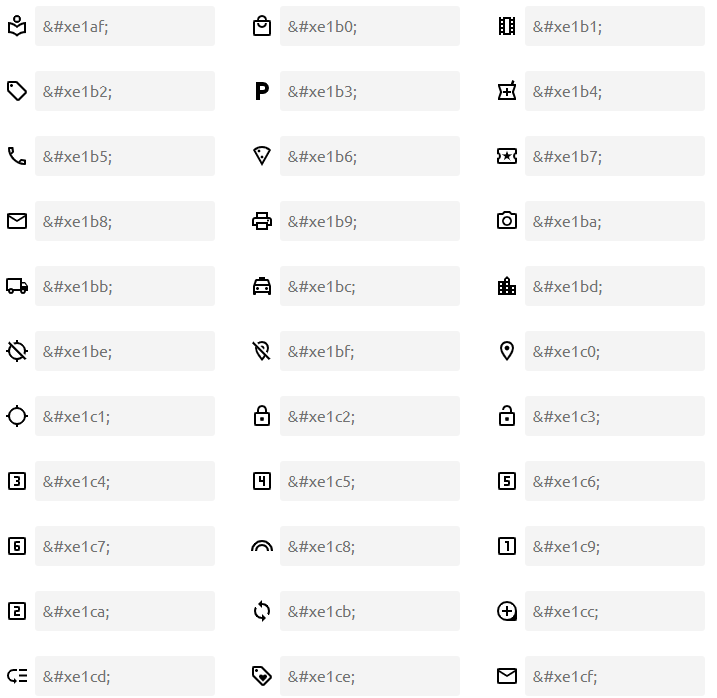Select the looks 3 numbered box icon
This screenshot has width=717, height=698.
(x=17, y=481)
